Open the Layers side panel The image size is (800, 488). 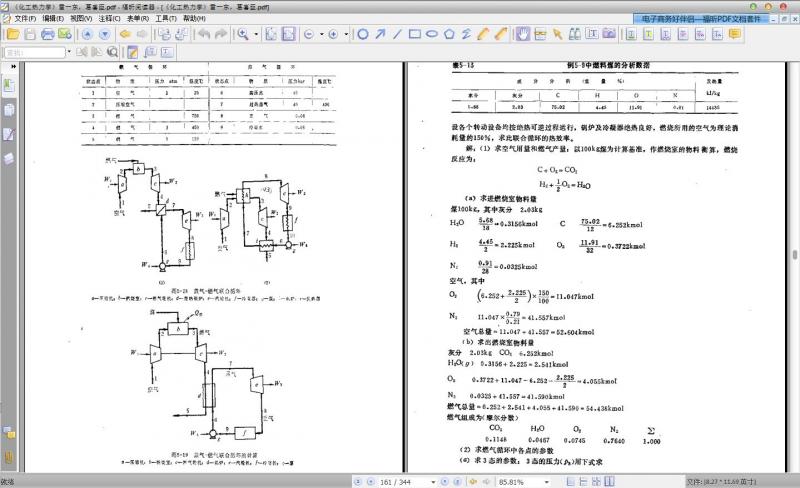click(x=9, y=158)
